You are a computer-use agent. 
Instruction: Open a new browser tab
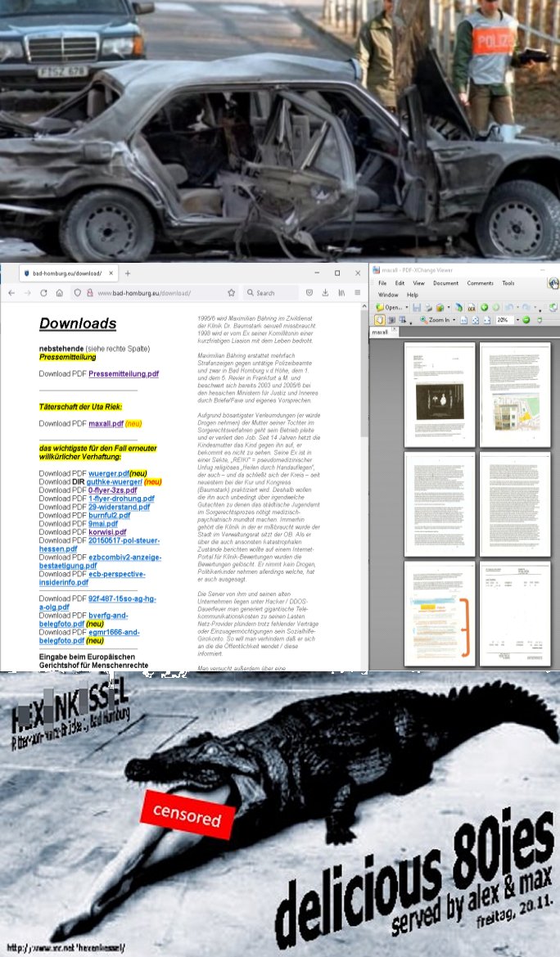(x=128, y=273)
